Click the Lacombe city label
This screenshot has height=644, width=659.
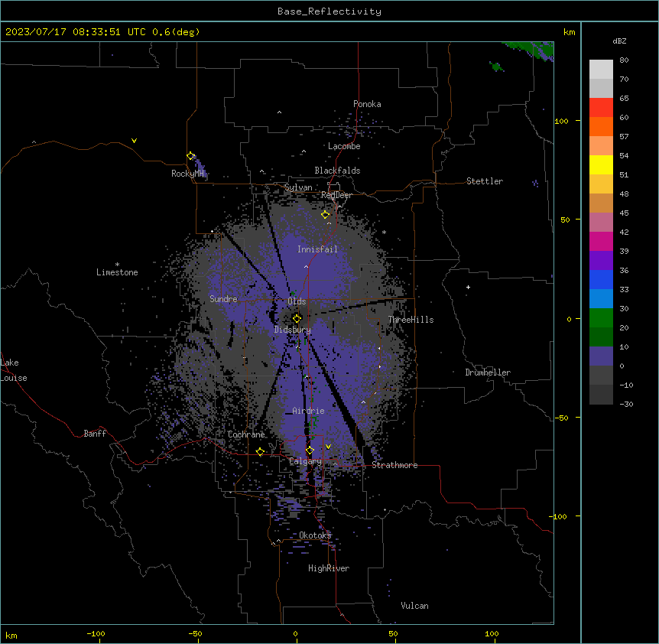344,146
